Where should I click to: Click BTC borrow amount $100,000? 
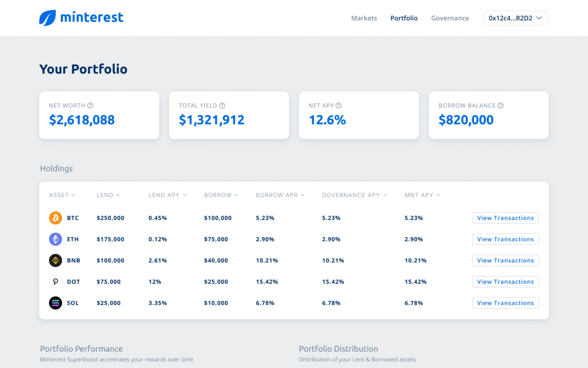218,218
